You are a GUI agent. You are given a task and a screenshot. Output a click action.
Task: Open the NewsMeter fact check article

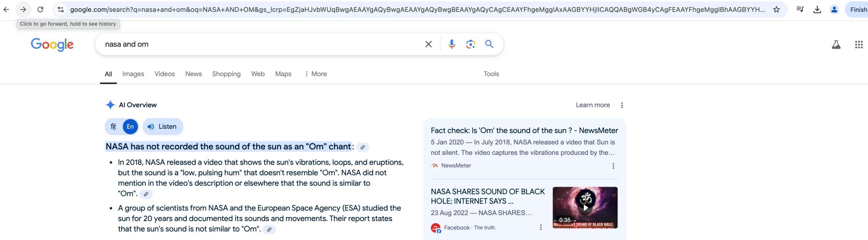[x=524, y=131]
